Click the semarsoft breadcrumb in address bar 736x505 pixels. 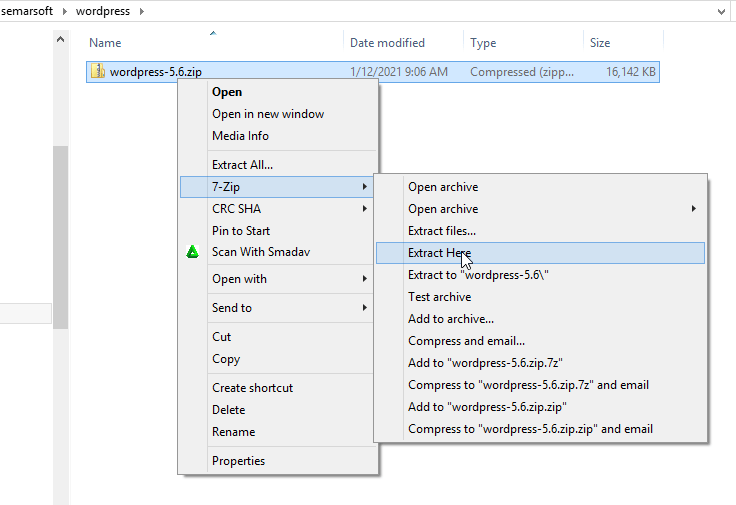[x=27, y=11]
